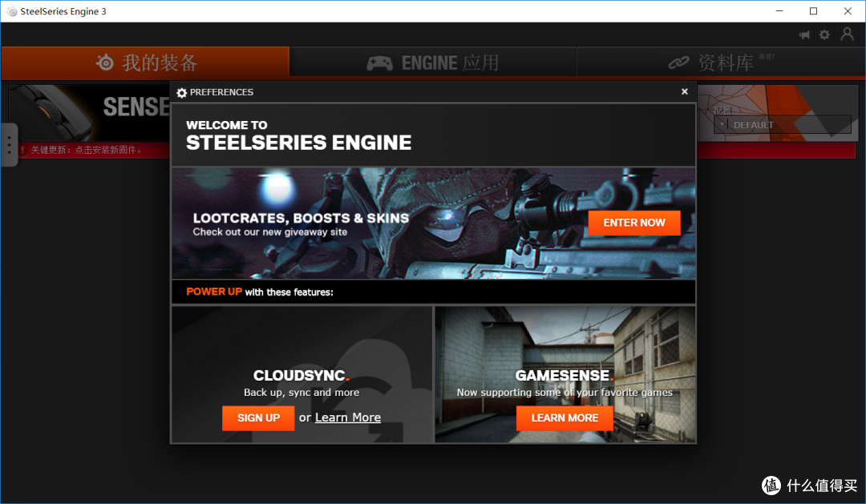
Task: Click the SteelSeries Engine app icon in title bar
Action: [x=11, y=11]
